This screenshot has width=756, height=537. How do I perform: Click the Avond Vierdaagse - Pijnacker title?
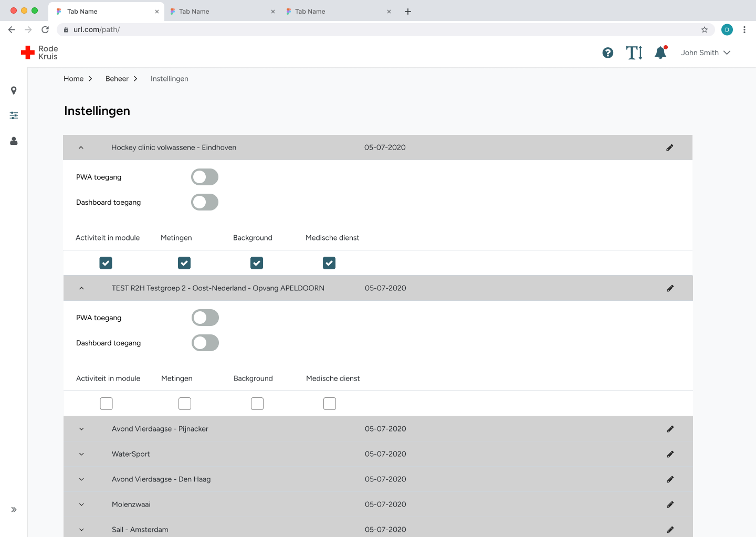[160, 429]
